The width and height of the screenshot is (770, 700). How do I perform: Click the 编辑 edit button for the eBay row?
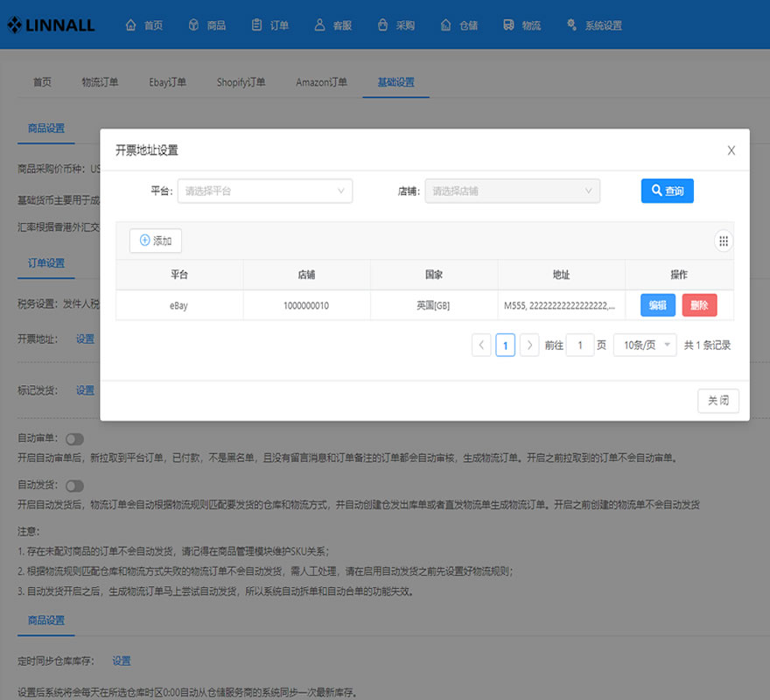tap(657, 305)
